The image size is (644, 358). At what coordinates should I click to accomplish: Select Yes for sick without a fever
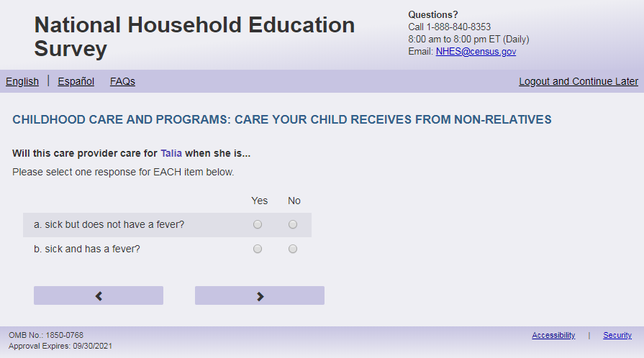click(258, 225)
